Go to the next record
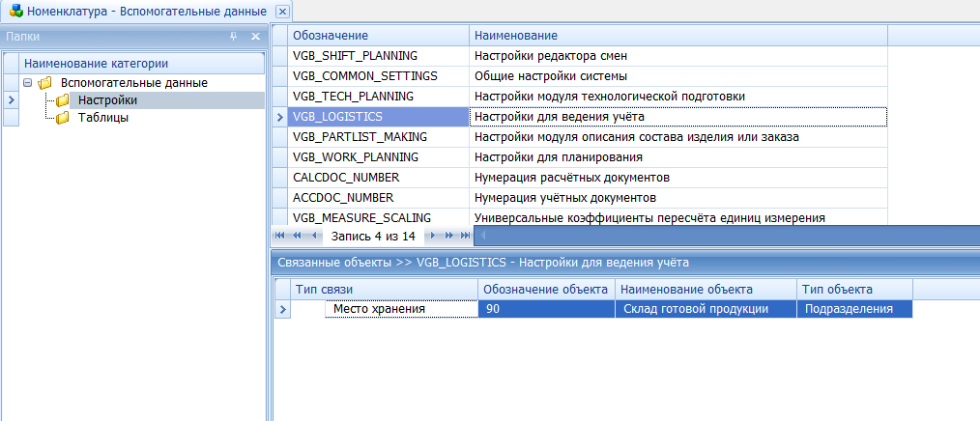 pos(434,235)
